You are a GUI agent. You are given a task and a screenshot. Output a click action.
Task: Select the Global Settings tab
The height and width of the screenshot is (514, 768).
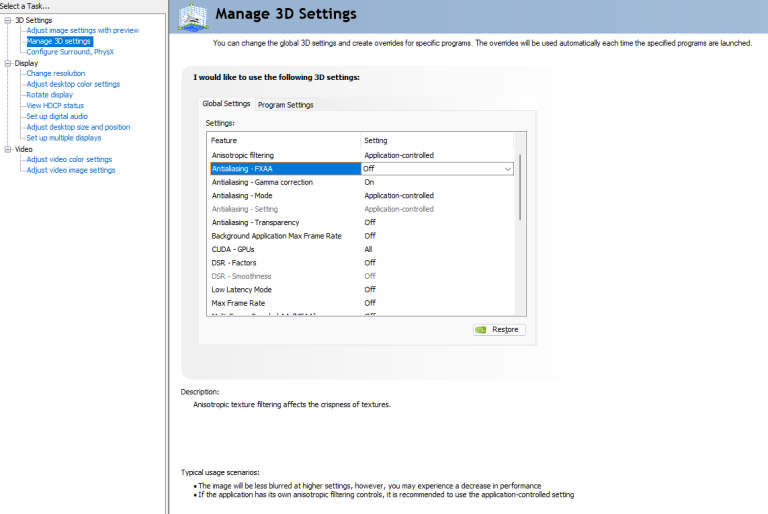[226, 104]
